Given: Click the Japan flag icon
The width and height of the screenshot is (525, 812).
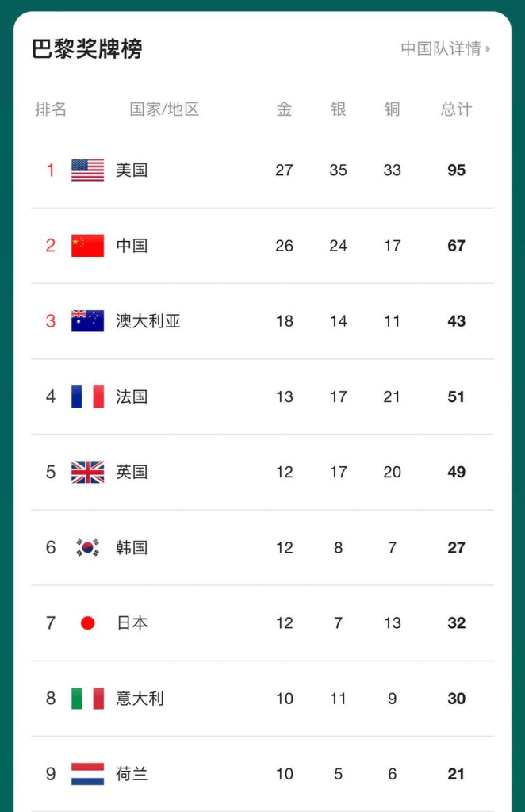Looking at the screenshot, I should (87, 623).
